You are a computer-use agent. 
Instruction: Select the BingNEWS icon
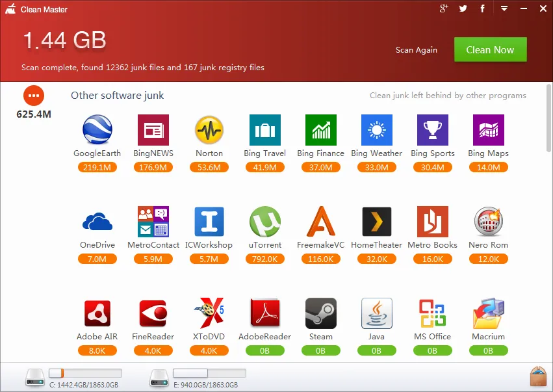pyautogui.click(x=153, y=130)
